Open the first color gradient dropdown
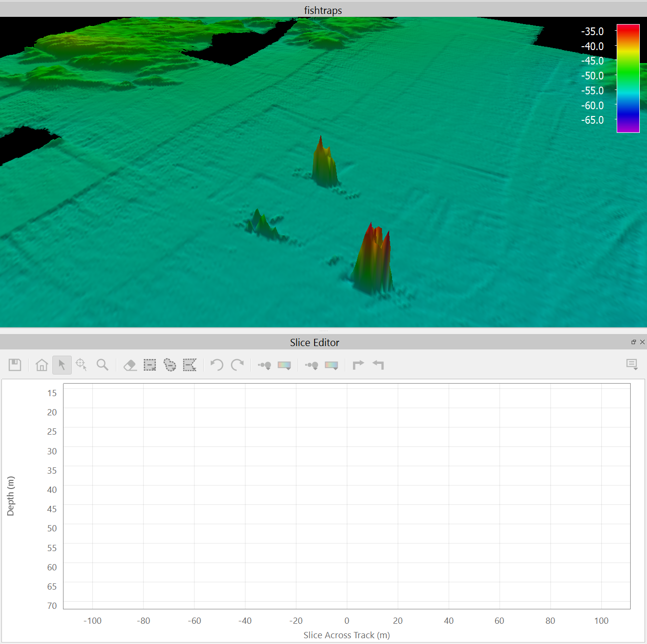 (284, 365)
